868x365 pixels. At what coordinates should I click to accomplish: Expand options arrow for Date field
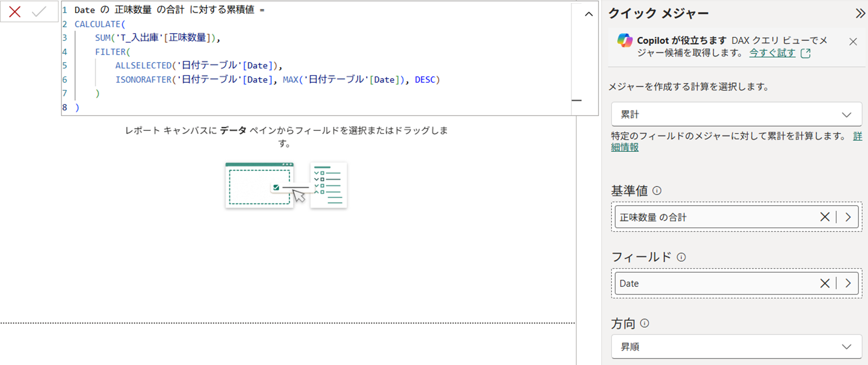pos(848,283)
